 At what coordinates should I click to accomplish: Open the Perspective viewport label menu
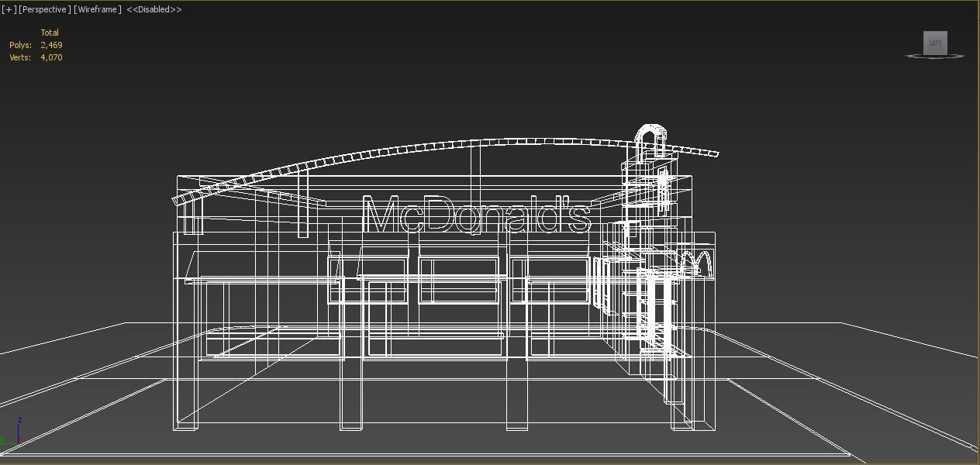[x=45, y=9]
